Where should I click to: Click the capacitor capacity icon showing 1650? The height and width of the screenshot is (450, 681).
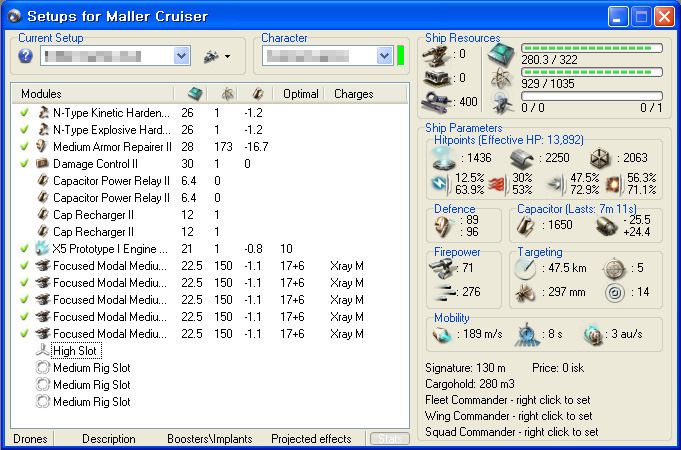526,225
